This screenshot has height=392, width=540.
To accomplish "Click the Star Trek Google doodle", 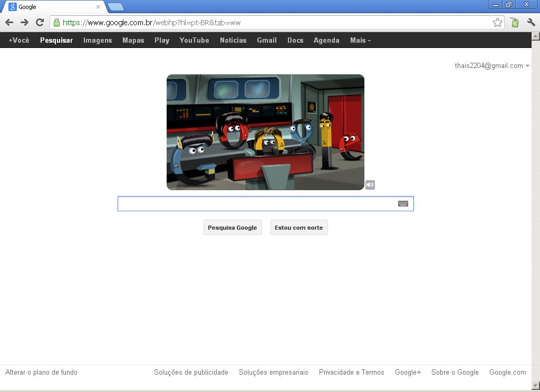I will click(x=265, y=132).
